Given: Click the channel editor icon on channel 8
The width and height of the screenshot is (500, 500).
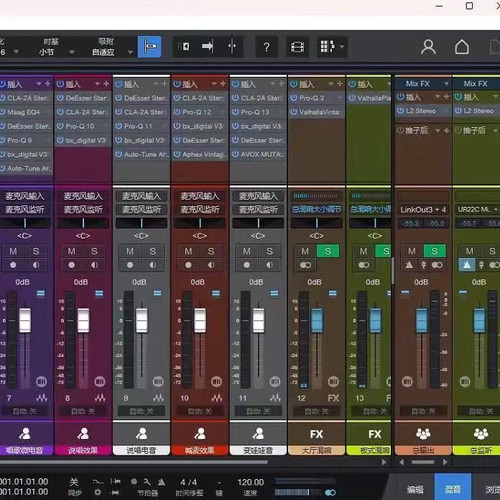Looking at the screenshot, I should pos(100,381).
